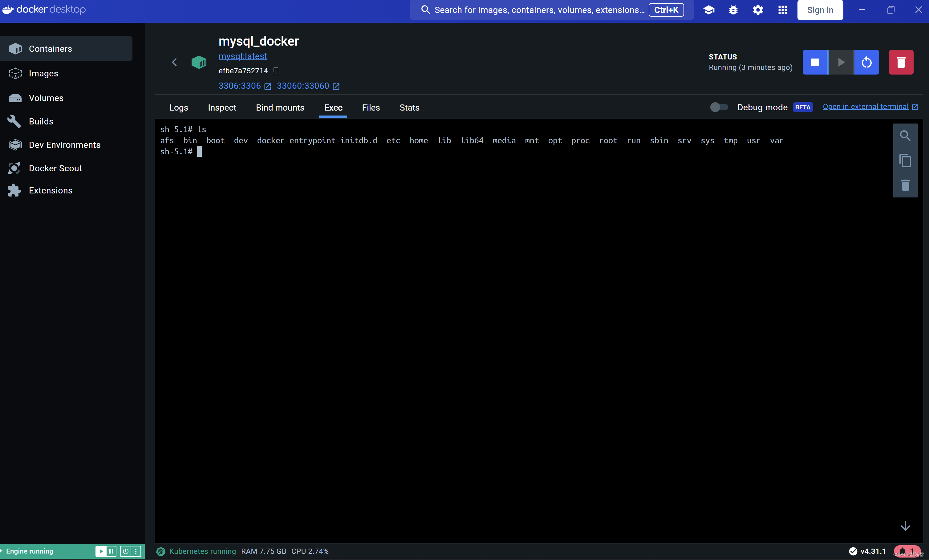The width and height of the screenshot is (929, 560).
Task: Click the Sign in button
Action: 820,10
